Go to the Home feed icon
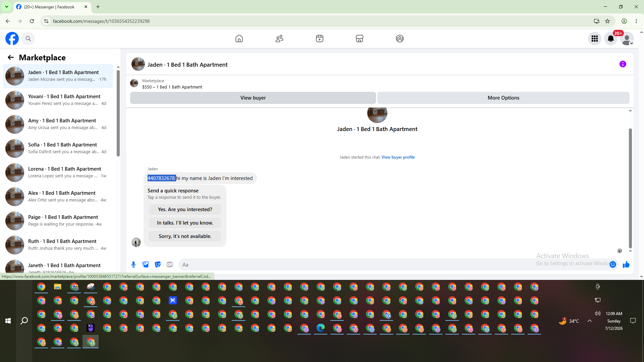This screenshot has width=644, height=362. tap(239, 39)
